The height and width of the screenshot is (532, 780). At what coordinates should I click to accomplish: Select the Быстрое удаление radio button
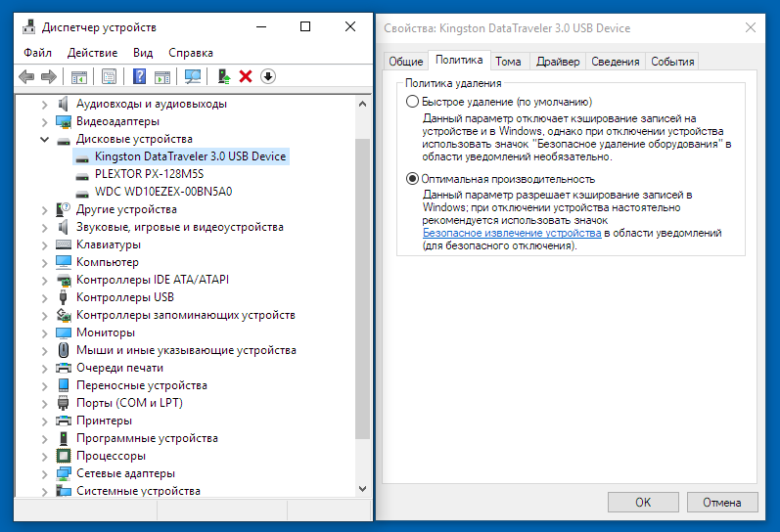pos(412,102)
